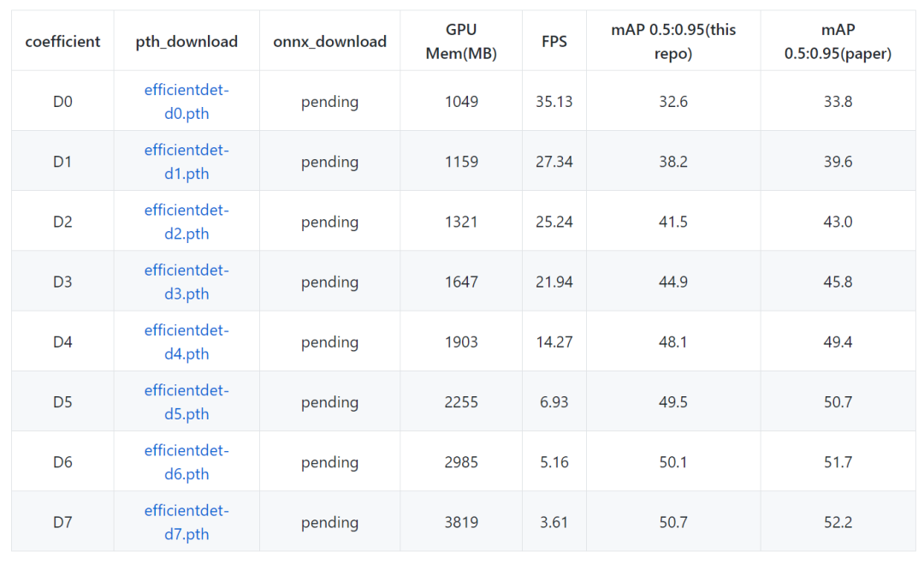The height and width of the screenshot is (564, 924).
Task: Open the efficientdet-d7.pth link
Action: [x=187, y=522]
